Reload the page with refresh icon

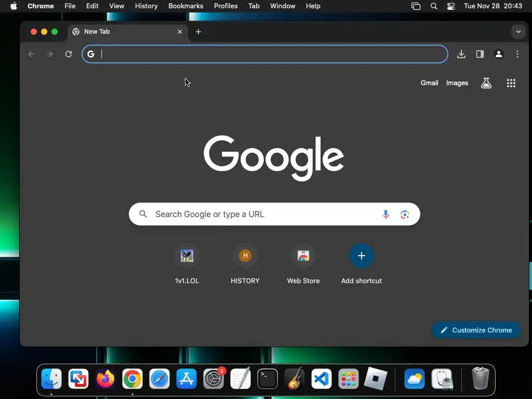tap(69, 54)
